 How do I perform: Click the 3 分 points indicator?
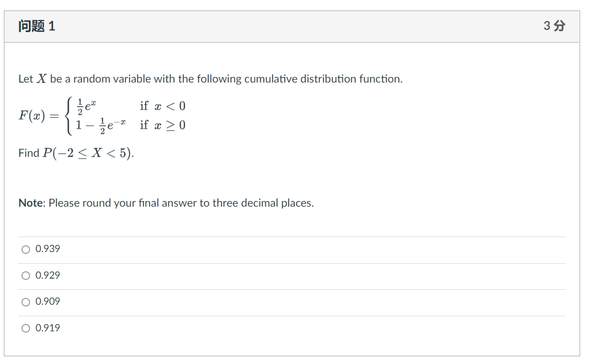551,25
